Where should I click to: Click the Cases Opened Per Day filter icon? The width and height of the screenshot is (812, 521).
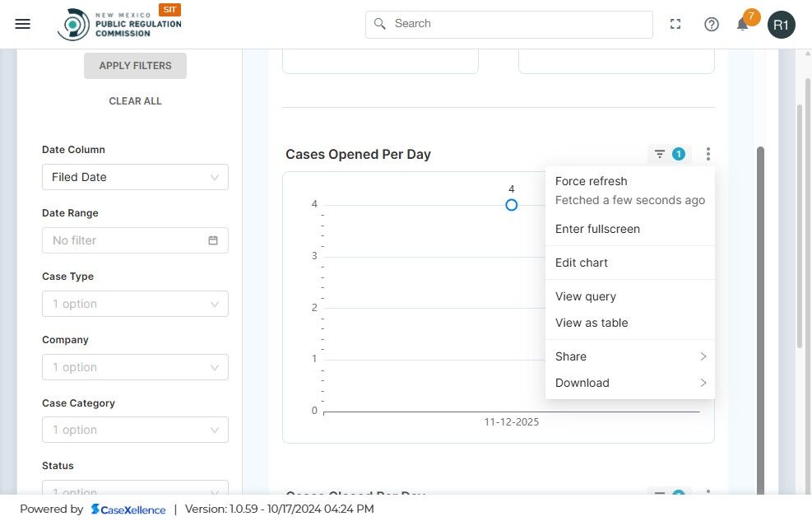click(659, 154)
